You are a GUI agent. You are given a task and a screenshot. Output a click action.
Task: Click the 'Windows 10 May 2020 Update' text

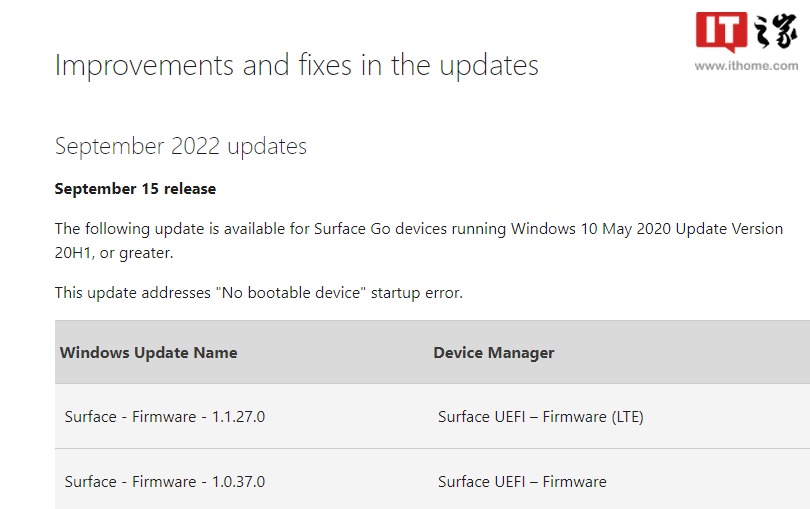[610, 229]
